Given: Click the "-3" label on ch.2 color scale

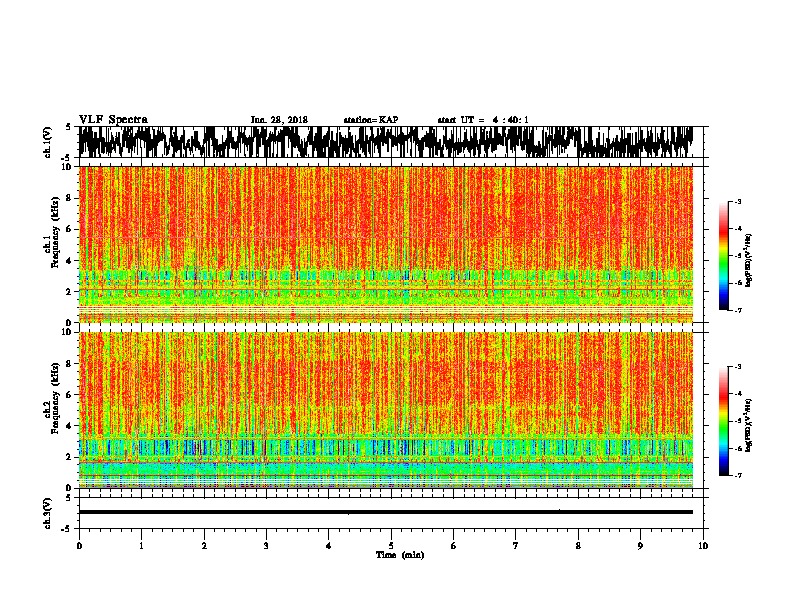Looking at the screenshot, I should coord(737,367).
